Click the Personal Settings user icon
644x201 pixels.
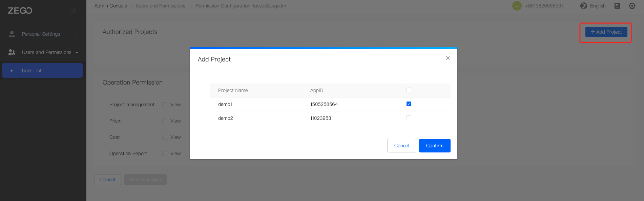tap(12, 34)
